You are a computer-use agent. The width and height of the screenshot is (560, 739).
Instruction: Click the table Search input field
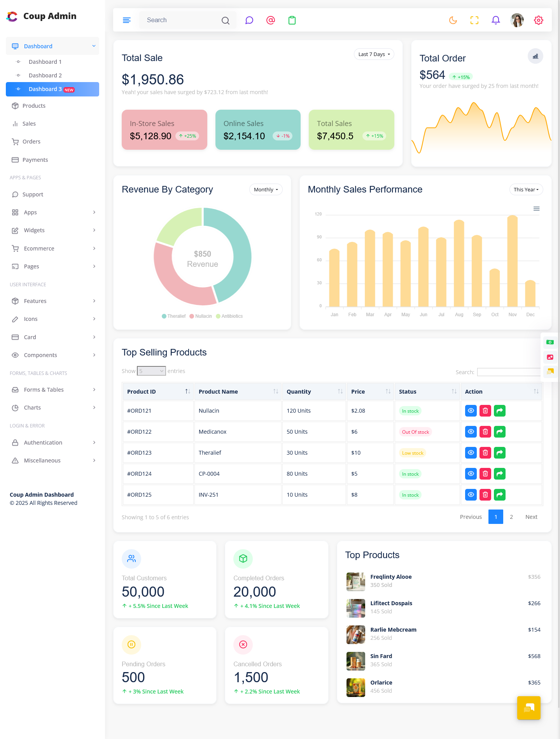coord(509,372)
